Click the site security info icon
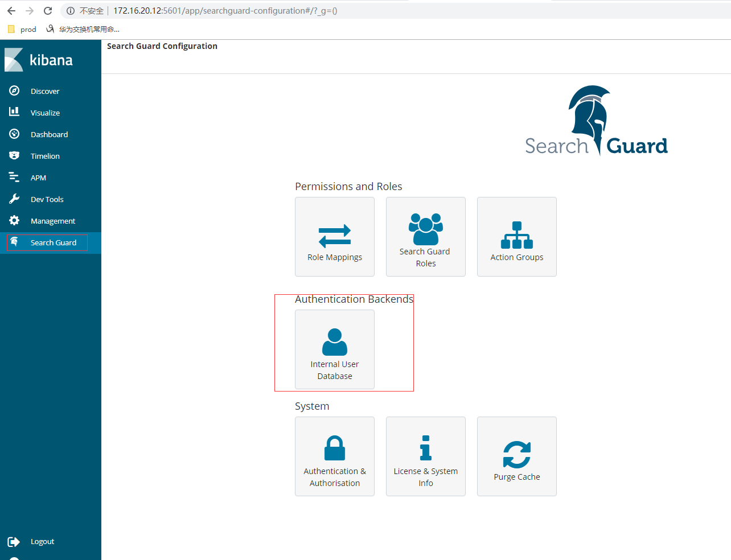The height and width of the screenshot is (560, 731). pyautogui.click(x=71, y=11)
